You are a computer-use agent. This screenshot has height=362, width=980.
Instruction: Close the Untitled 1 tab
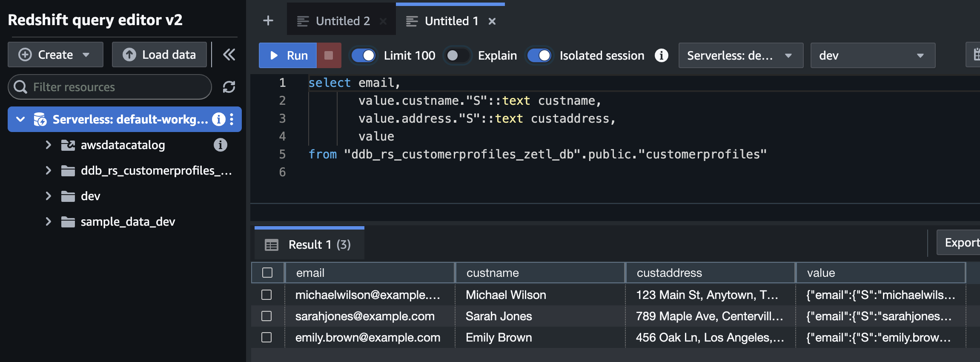click(x=492, y=21)
